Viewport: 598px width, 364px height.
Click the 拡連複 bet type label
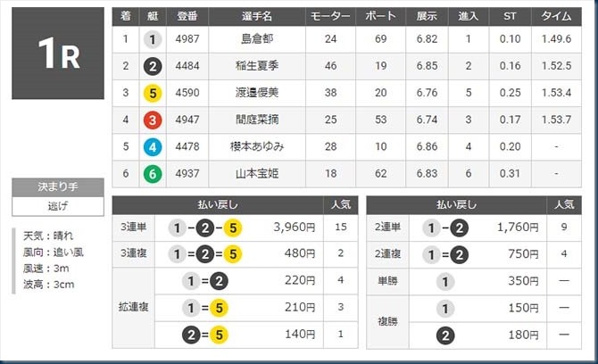coord(134,307)
